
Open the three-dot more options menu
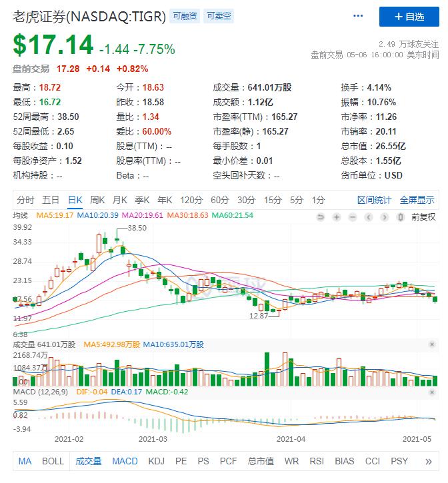358,16
